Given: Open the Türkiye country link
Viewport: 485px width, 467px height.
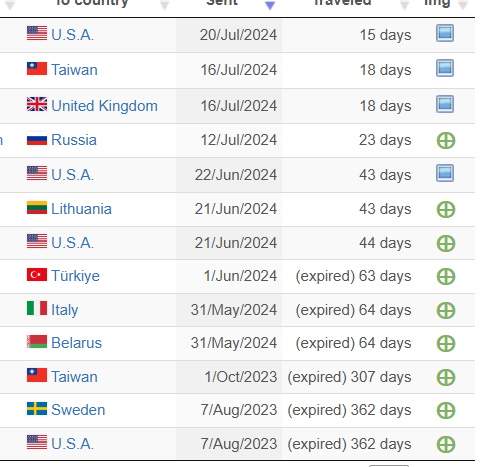Looking at the screenshot, I should (x=75, y=276).
